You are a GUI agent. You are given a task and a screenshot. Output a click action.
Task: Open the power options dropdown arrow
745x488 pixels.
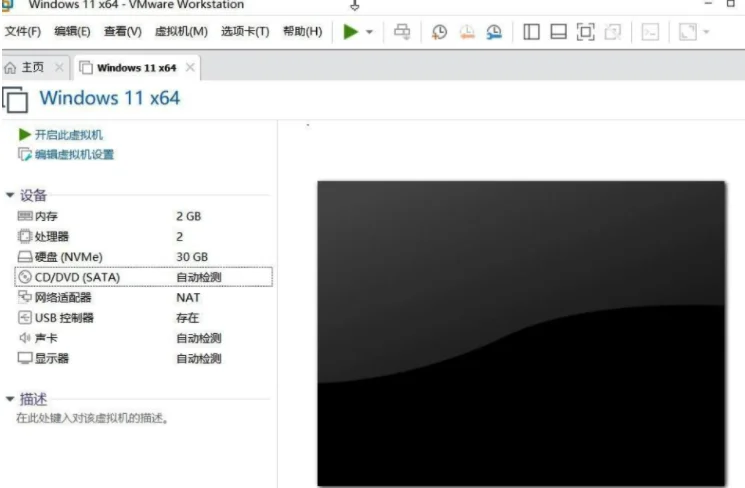tap(369, 32)
